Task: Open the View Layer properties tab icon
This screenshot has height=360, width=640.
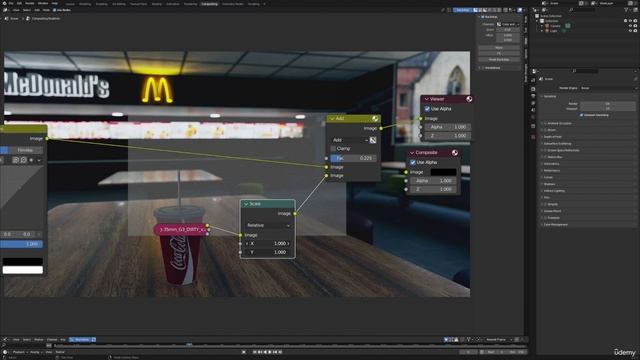Action: tap(533, 103)
